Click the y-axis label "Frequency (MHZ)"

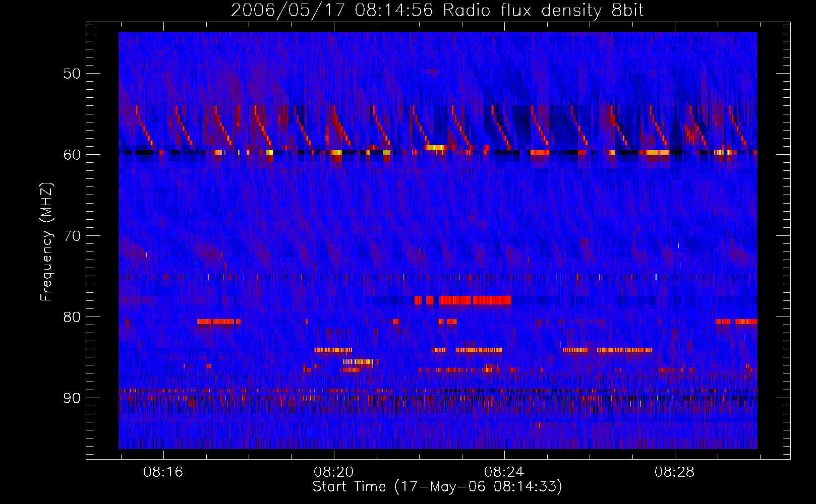(46, 242)
